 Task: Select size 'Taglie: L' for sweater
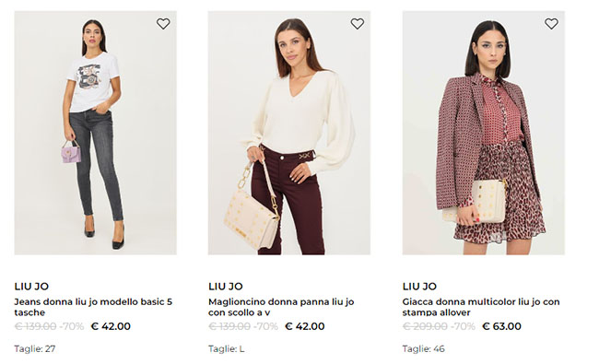[226, 348]
